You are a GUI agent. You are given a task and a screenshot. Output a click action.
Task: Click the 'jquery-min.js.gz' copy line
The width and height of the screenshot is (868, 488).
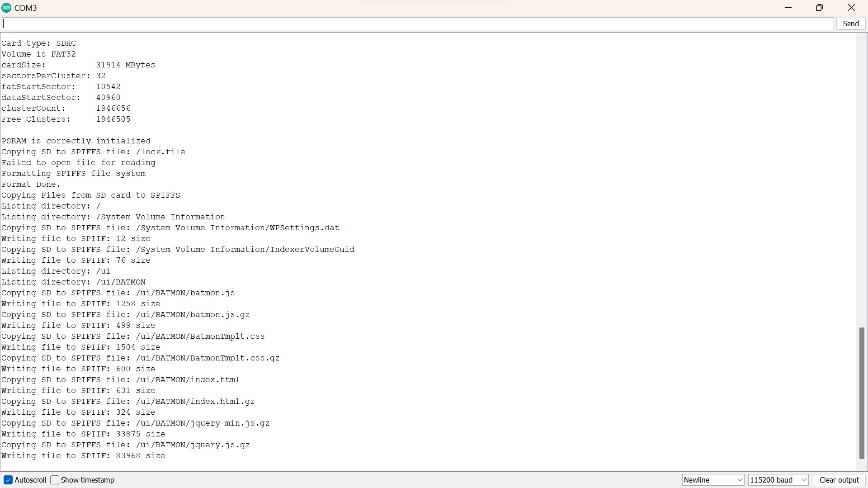136,423
